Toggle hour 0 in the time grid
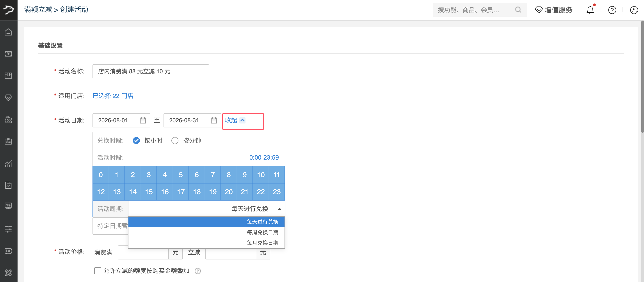 point(101,175)
